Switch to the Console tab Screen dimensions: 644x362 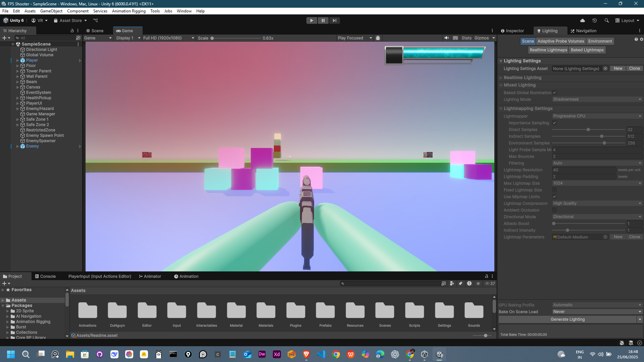coord(45,276)
